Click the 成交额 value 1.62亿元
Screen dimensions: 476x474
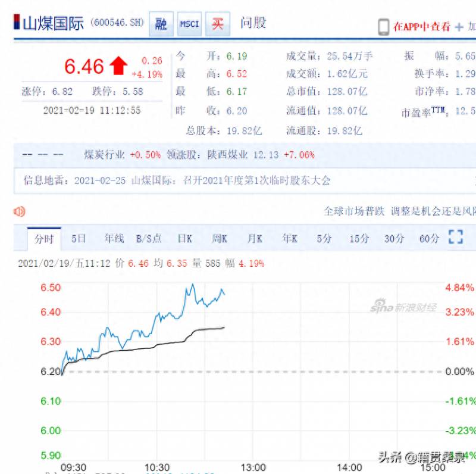point(347,74)
